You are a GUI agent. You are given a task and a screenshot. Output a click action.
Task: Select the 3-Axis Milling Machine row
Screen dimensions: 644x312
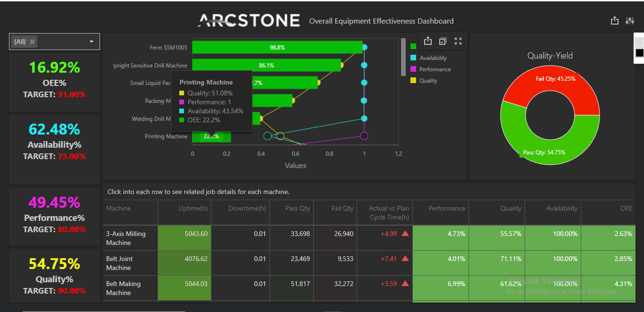pyautogui.click(x=125, y=238)
